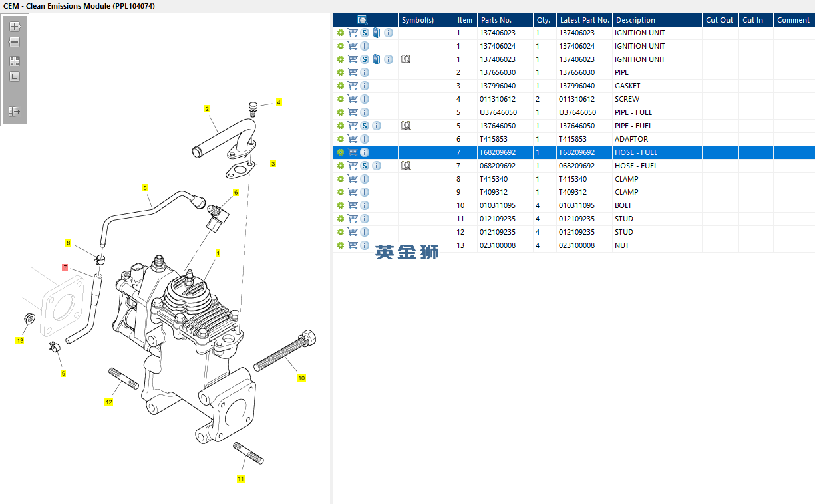Click gear icon for PIPE 137656030

coord(341,72)
